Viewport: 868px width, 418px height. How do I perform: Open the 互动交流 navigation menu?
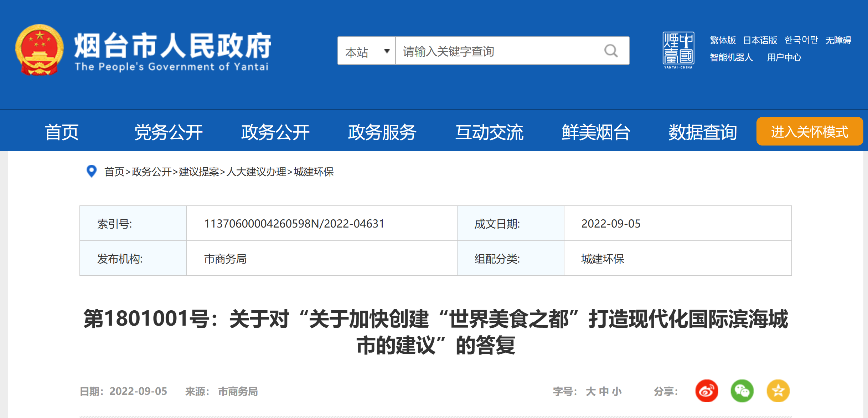point(489,132)
